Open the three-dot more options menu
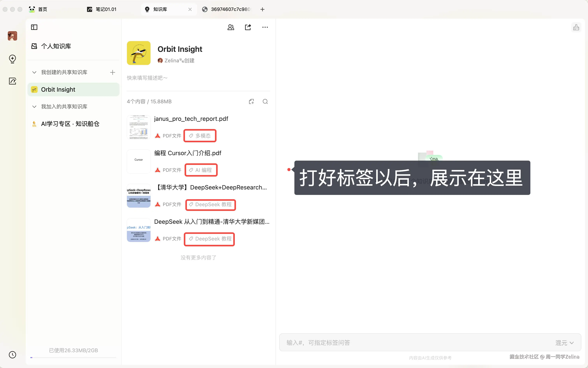Screen dimensions: 588x368 [265, 27]
